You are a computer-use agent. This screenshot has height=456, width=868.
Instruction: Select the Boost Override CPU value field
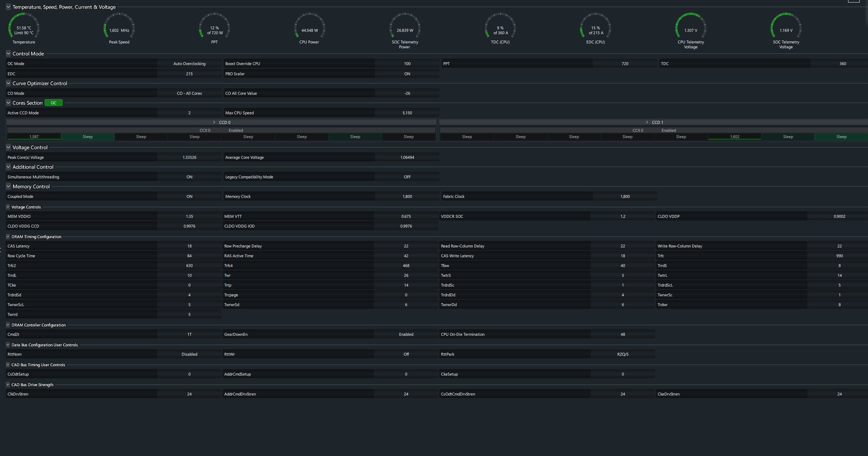(x=407, y=64)
